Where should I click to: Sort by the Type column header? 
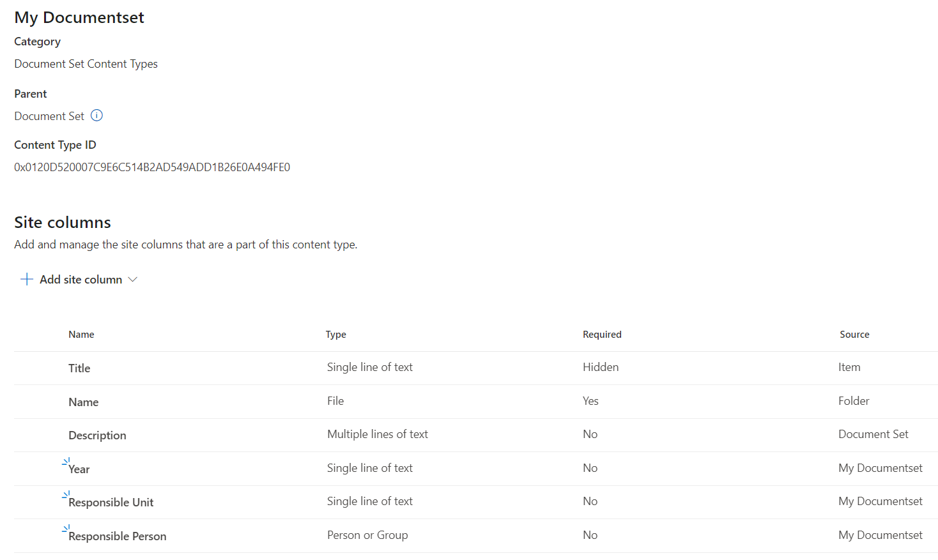click(x=335, y=335)
